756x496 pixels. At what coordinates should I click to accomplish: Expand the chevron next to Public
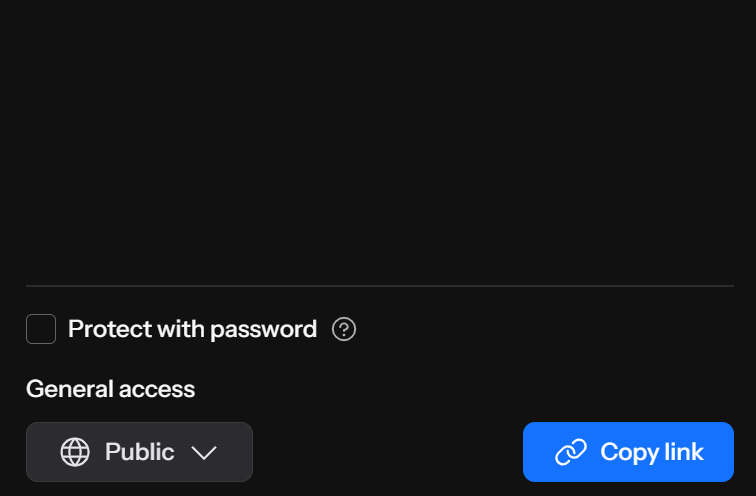coord(204,453)
